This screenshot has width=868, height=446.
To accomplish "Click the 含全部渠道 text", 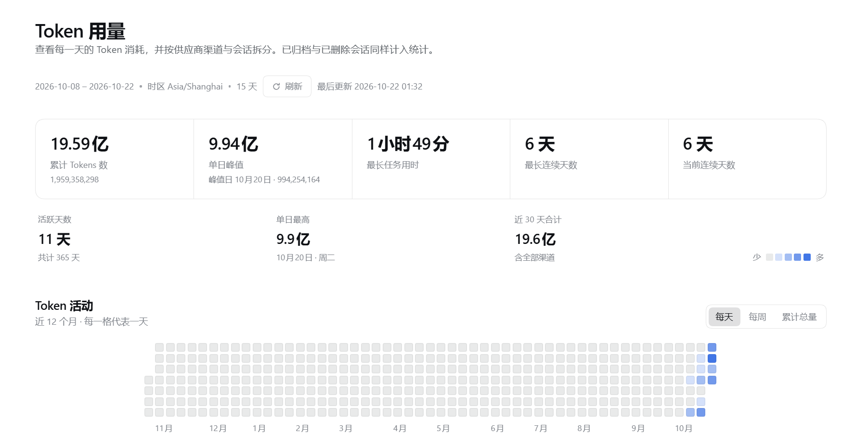I will pos(535,258).
